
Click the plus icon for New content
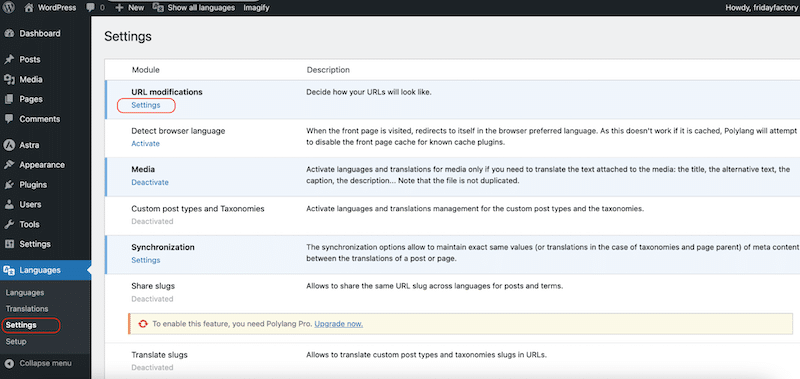click(x=119, y=8)
